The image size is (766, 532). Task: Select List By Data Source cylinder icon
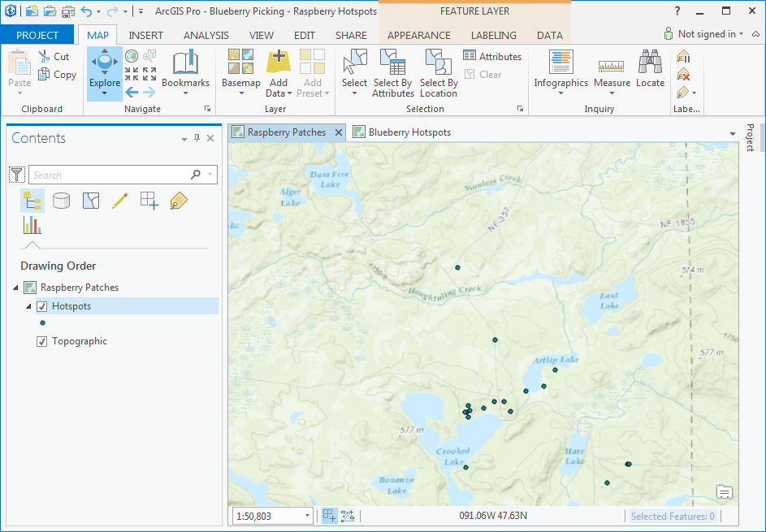[x=61, y=201]
